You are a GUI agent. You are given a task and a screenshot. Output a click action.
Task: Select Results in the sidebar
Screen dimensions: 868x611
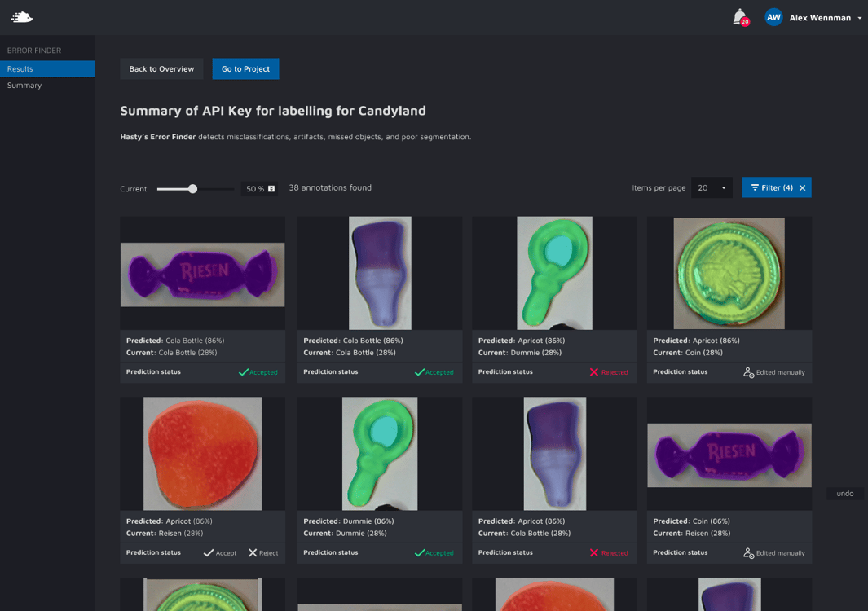point(47,69)
